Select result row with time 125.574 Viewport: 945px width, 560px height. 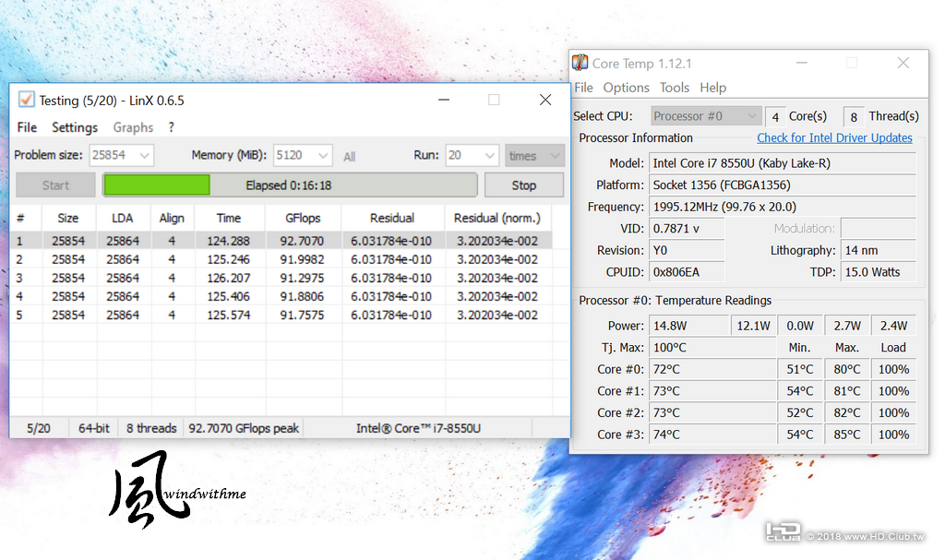(x=281, y=315)
